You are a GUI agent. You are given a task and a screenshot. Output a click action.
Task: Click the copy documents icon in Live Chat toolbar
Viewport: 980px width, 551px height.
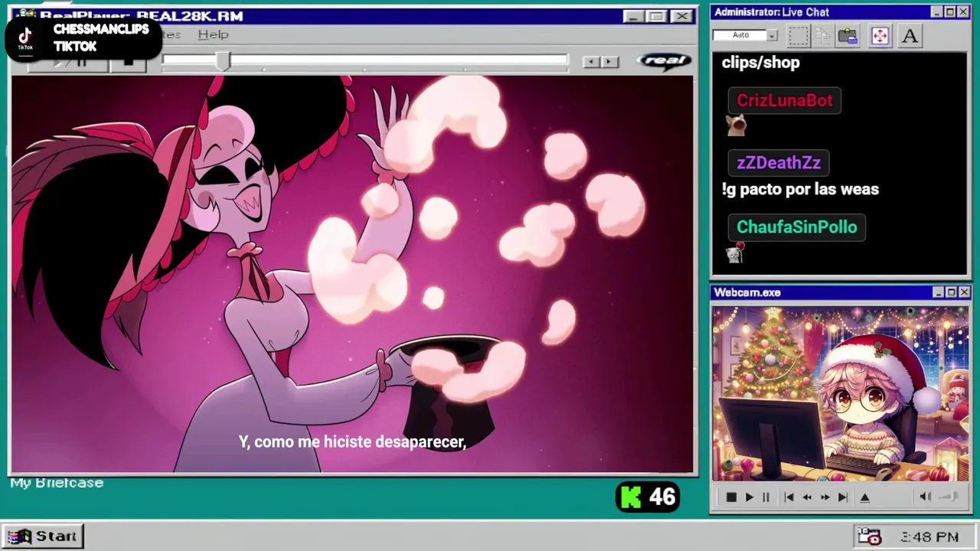point(823,36)
